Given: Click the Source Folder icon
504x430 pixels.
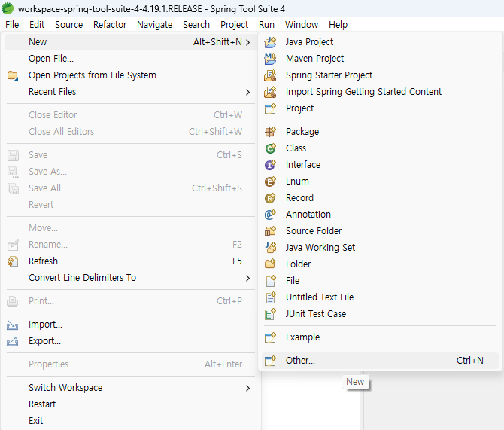Looking at the screenshot, I should [x=270, y=231].
